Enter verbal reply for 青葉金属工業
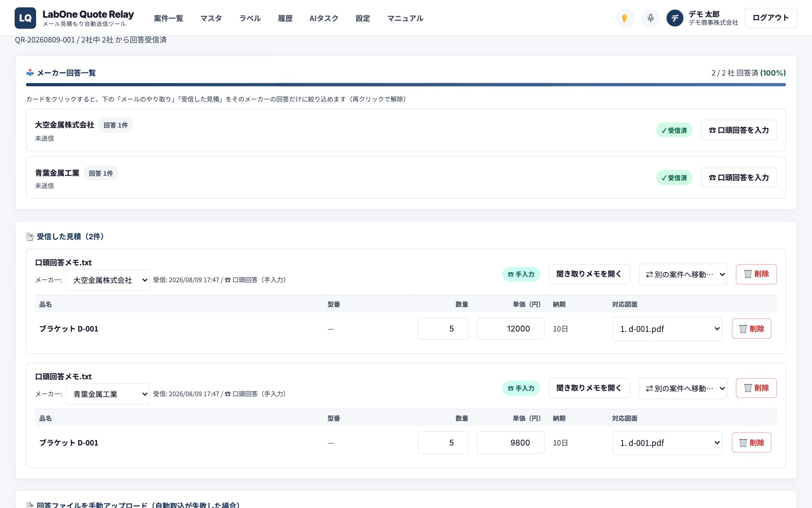The height and width of the screenshot is (508, 812). (x=739, y=177)
